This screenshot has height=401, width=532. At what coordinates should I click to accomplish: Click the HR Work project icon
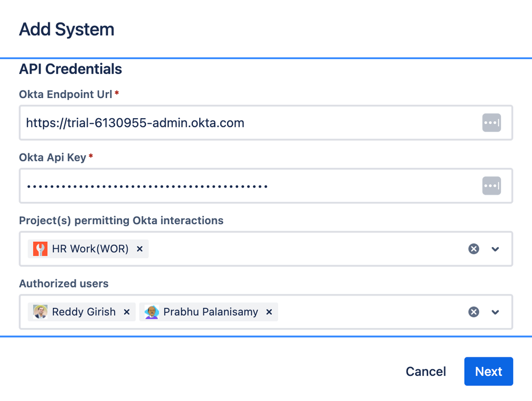pyautogui.click(x=40, y=249)
